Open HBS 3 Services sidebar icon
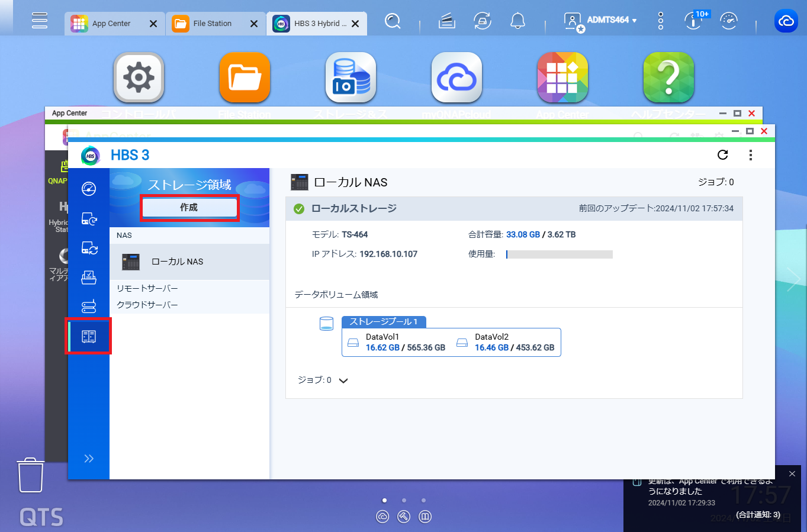The image size is (807, 532). coord(89,307)
